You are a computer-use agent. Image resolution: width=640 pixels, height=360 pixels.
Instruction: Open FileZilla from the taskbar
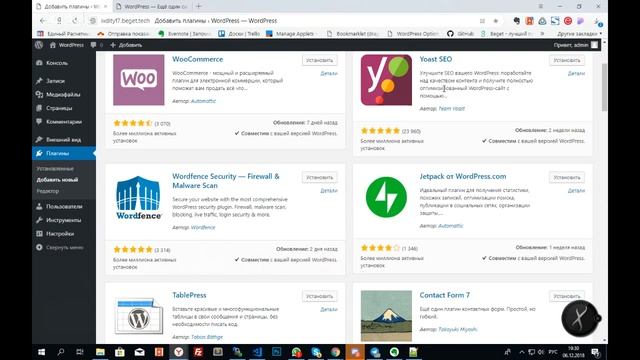[x=198, y=352]
